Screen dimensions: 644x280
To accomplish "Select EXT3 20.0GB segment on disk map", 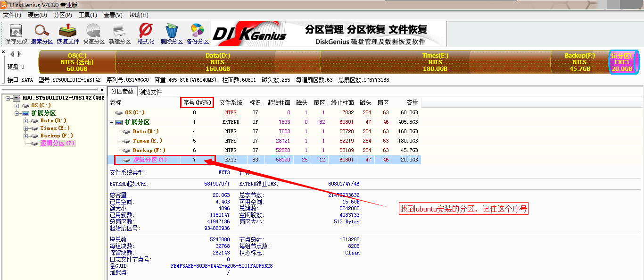I will pyautogui.click(x=624, y=62).
